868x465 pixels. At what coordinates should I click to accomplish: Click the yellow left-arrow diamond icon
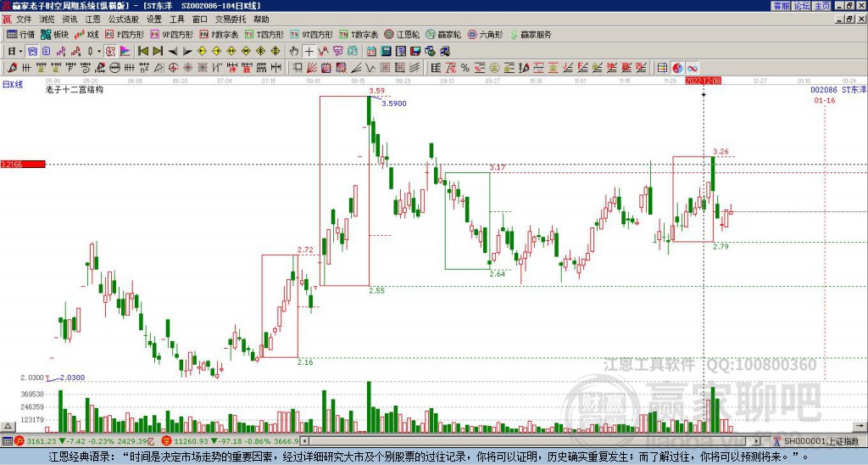point(202,51)
